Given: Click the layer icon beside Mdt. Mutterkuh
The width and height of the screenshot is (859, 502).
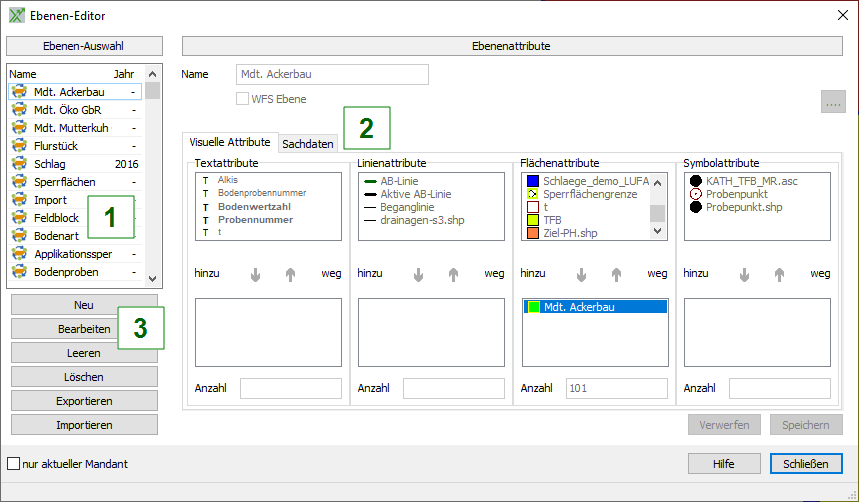Looking at the screenshot, I should (19, 128).
